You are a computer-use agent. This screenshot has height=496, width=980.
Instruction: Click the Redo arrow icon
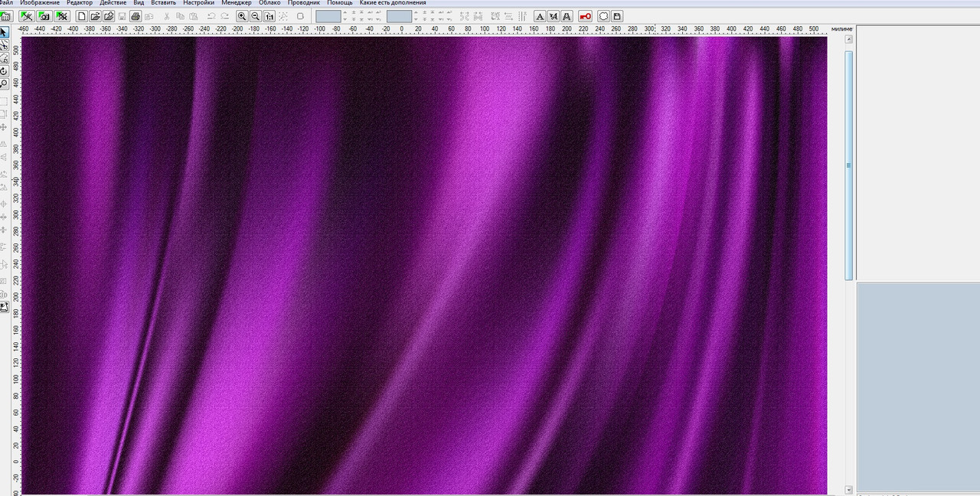pyautogui.click(x=224, y=16)
